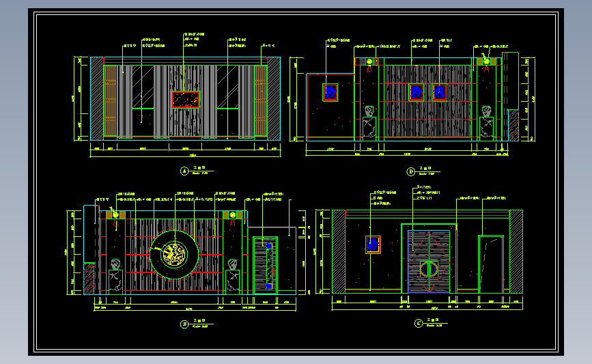Image resolution: width=592 pixels, height=364 pixels.
Task: Select the circular yellow ornament in elevation B
Action: point(174,254)
